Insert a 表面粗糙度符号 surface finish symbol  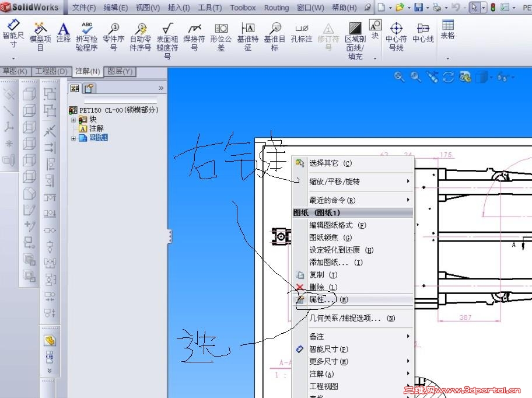pyautogui.click(x=167, y=41)
